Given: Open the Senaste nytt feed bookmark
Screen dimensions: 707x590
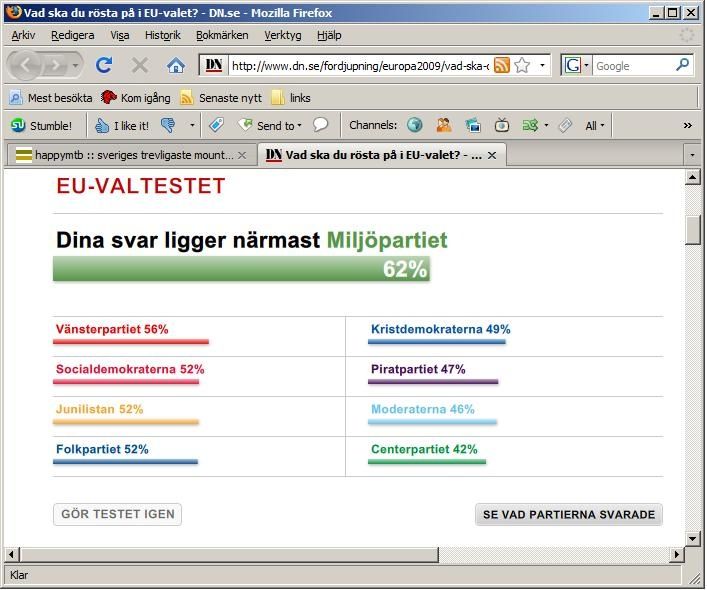Looking at the screenshot, I should click(x=221, y=98).
